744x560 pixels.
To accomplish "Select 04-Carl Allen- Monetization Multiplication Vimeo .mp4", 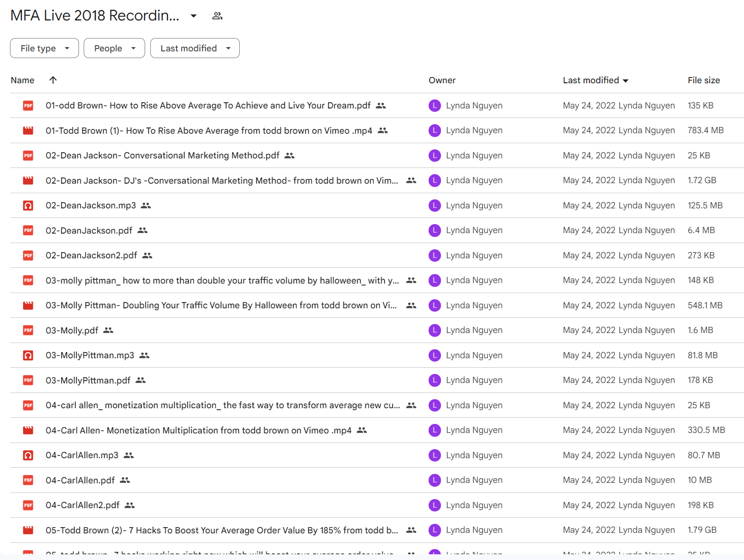I will click(198, 430).
